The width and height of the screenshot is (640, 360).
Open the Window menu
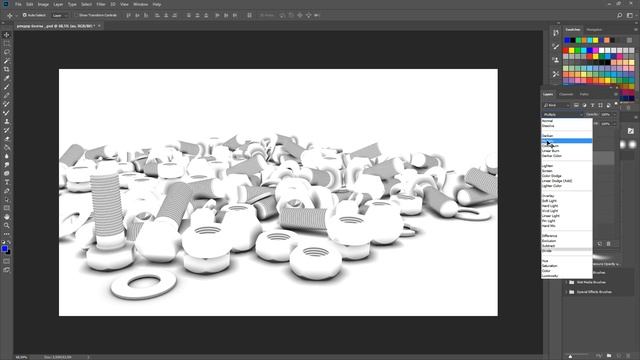click(x=140, y=4)
